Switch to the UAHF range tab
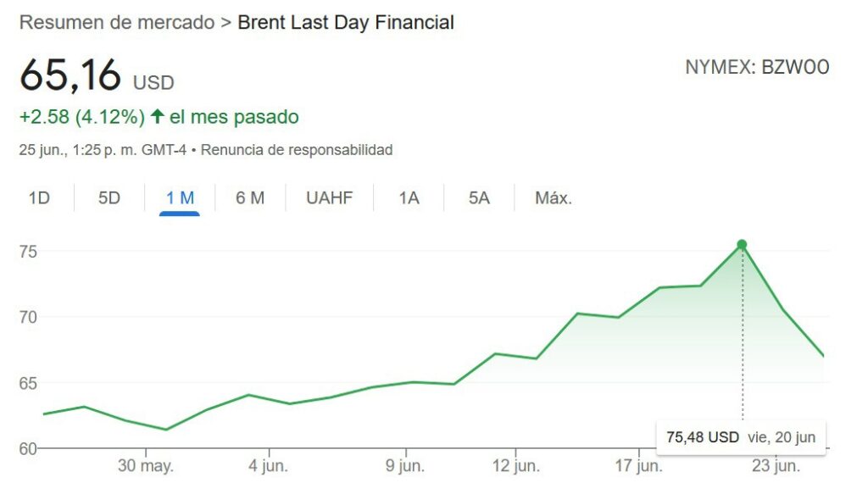This screenshot has height=483, width=868. tap(330, 198)
